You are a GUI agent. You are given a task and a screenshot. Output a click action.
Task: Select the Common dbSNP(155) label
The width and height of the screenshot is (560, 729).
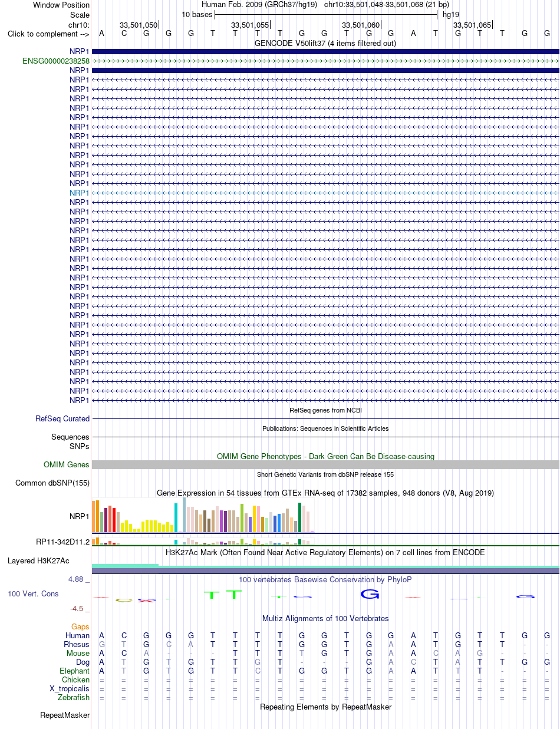click(52, 483)
